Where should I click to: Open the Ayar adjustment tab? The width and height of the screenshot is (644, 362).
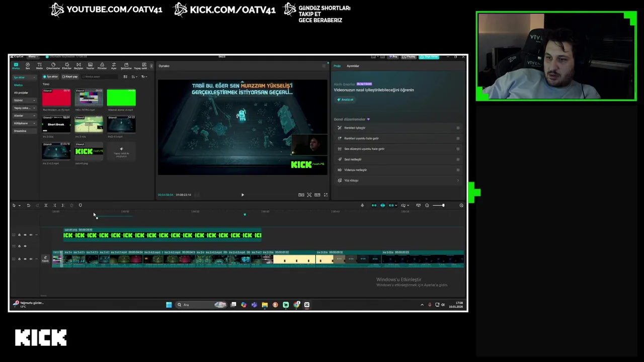pyautogui.click(x=114, y=66)
